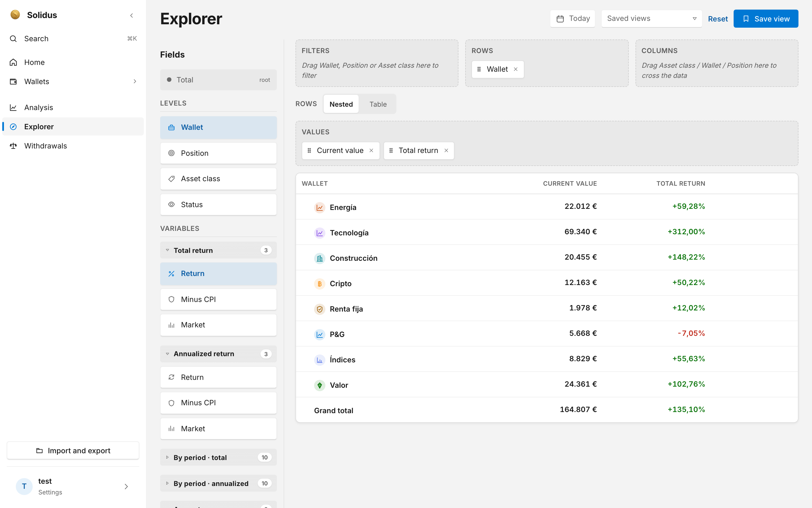Click the Current value column header
The image size is (812, 508).
click(570, 183)
